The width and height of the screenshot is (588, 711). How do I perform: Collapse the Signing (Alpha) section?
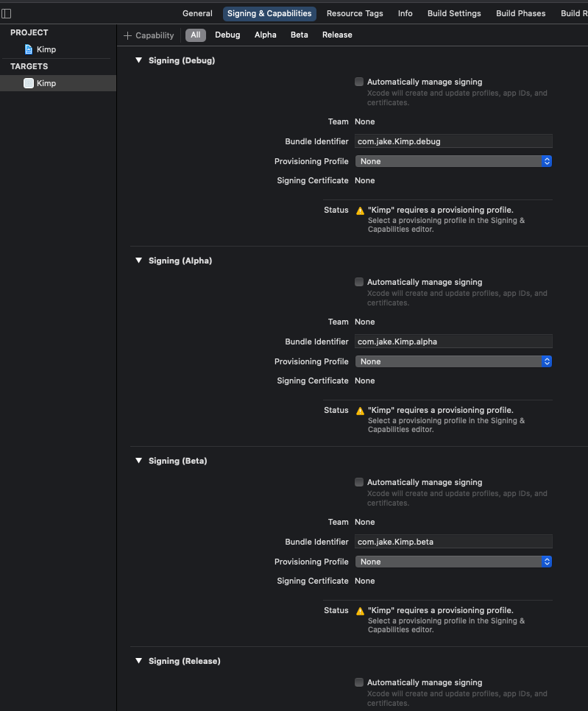pos(139,261)
